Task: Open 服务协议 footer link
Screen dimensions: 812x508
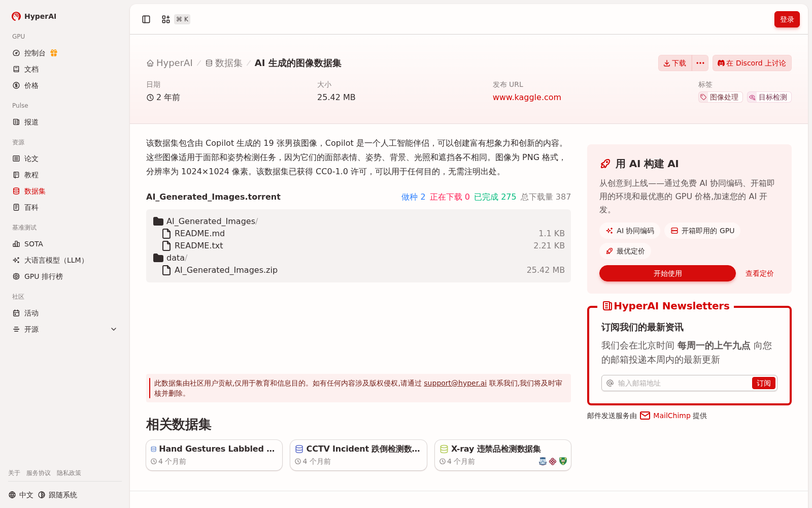Action: click(39, 473)
